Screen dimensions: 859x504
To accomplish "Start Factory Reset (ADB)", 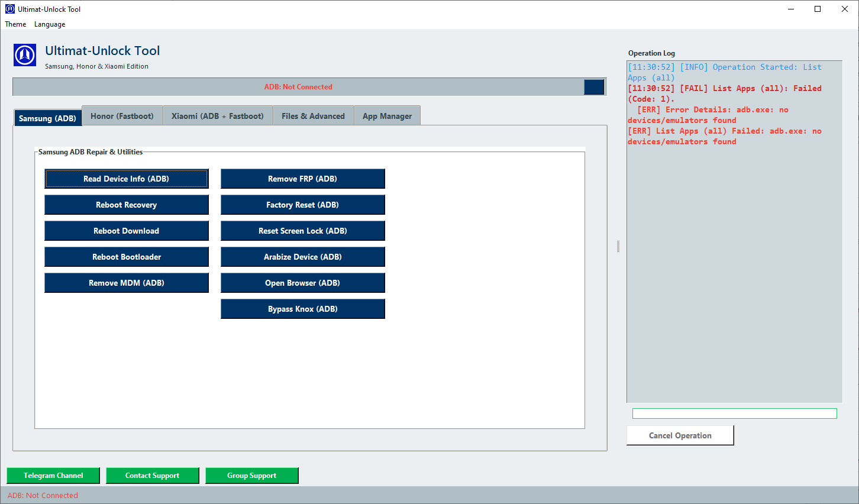I will click(302, 204).
